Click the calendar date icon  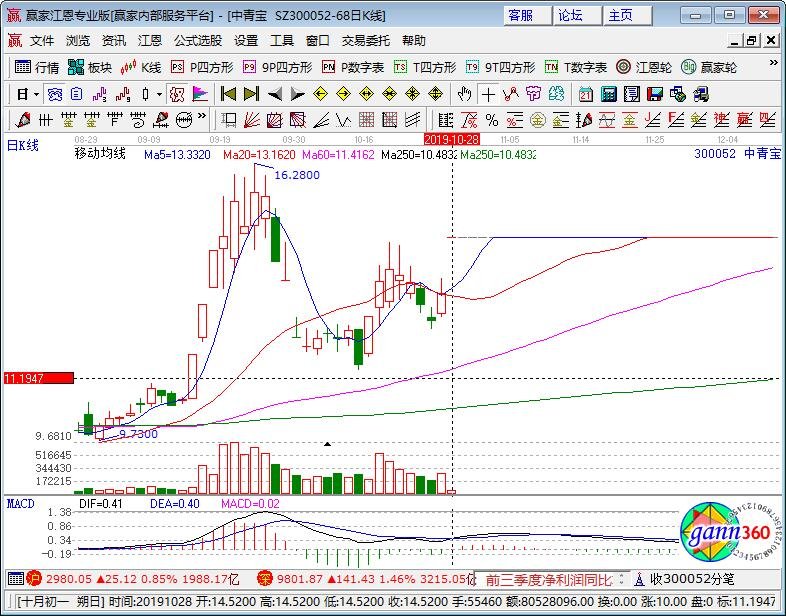click(584, 94)
